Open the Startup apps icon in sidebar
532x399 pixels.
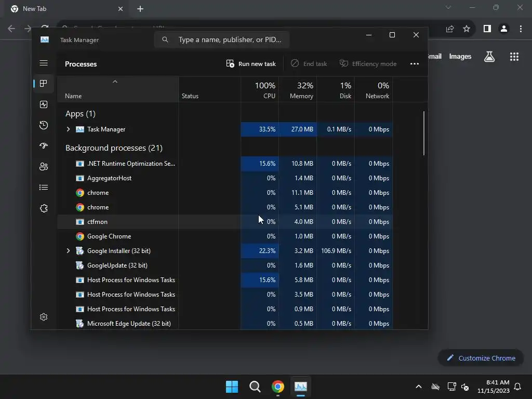click(44, 146)
